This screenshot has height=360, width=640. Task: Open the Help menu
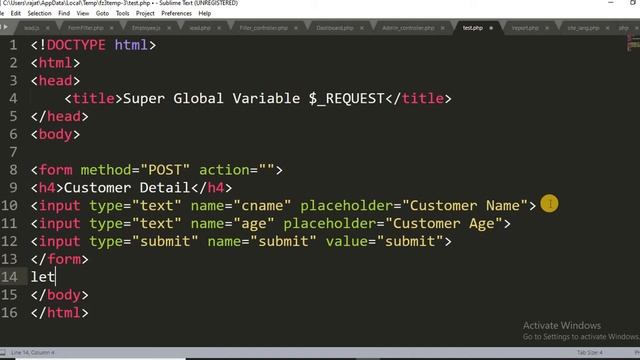(x=204, y=13)
